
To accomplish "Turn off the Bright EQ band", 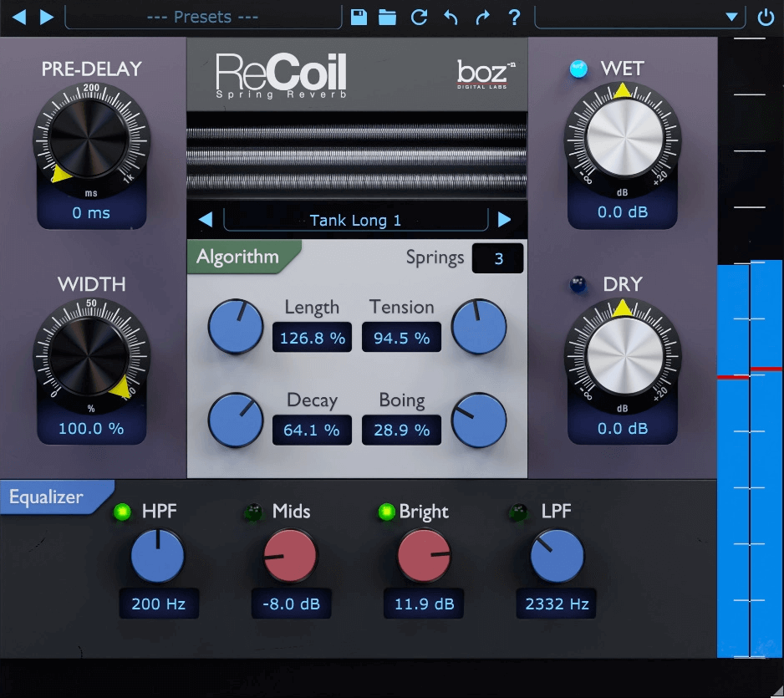I will 385,511.
